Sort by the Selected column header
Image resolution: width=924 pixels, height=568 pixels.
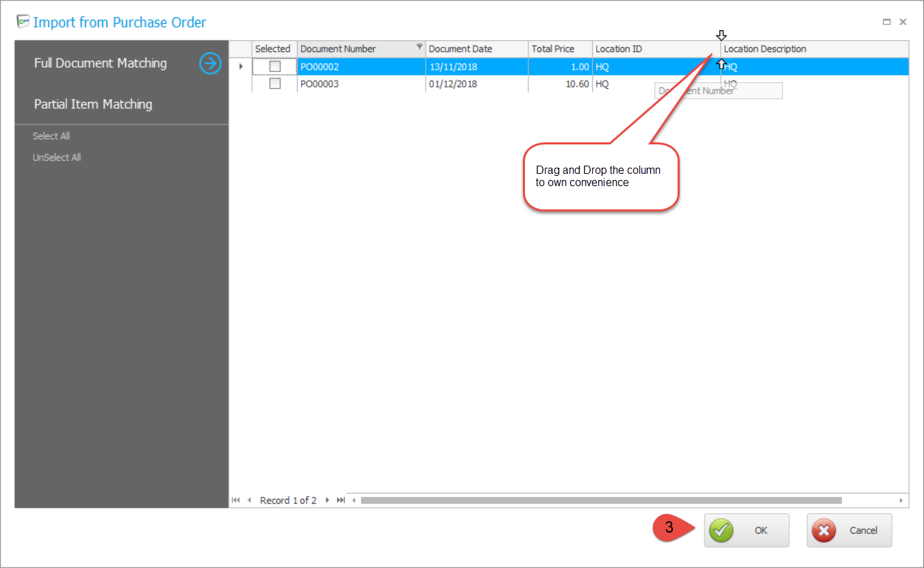click(274, 49)
